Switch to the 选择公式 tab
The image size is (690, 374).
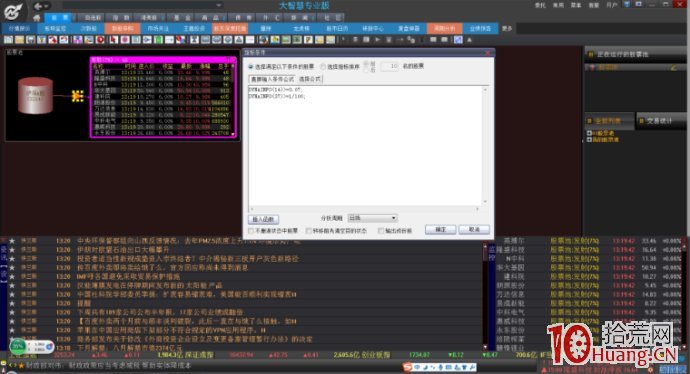(x=310, y=79)
